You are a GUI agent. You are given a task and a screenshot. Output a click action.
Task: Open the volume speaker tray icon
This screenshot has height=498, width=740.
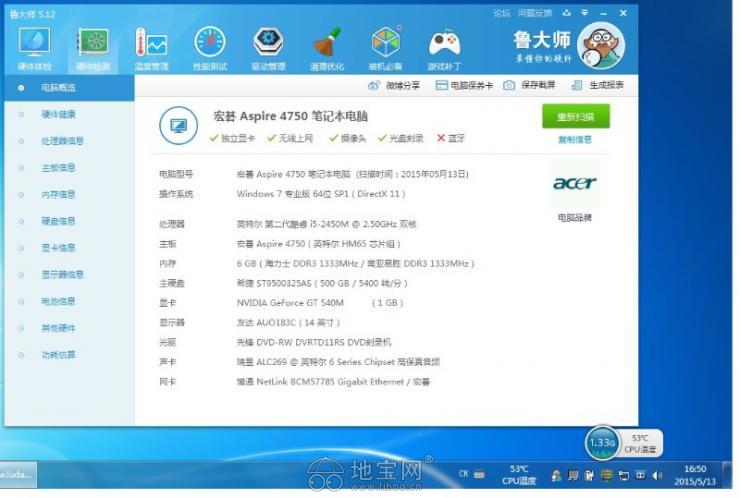(656, 475)
